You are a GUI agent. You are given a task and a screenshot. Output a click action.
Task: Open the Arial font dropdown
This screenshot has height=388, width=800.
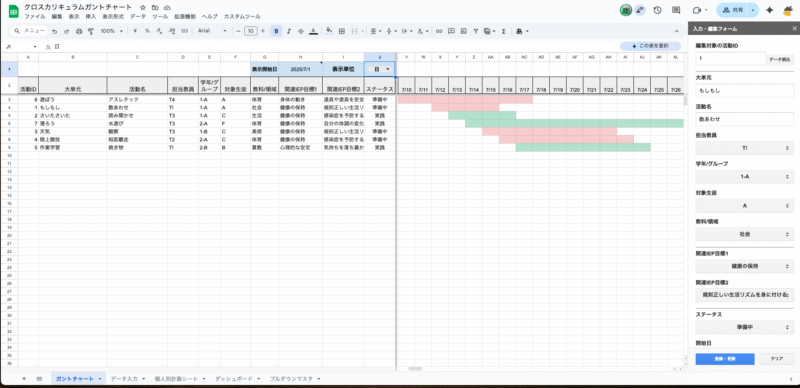coord(213,31)
